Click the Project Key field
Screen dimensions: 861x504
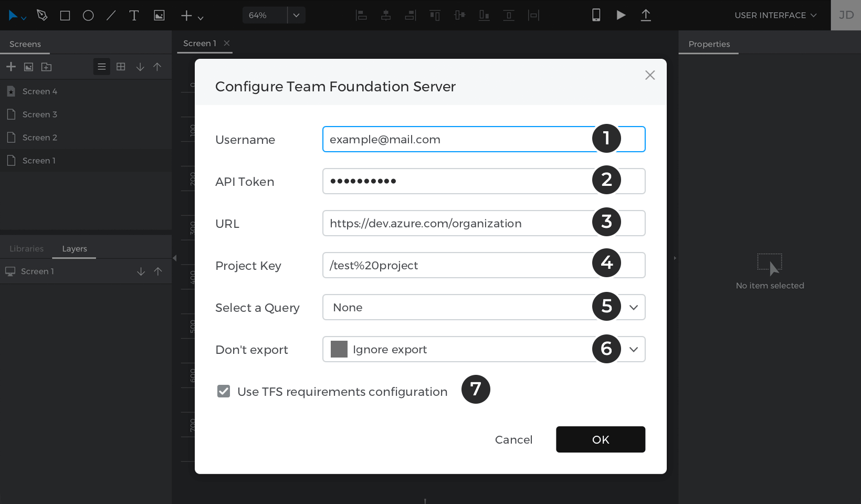tap(484, 265)
